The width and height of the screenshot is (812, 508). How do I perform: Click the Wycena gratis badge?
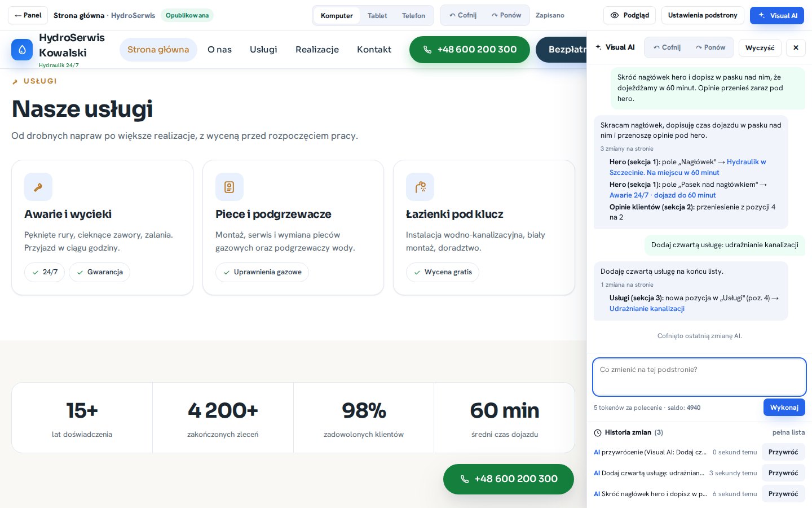[x=443, y=272]
